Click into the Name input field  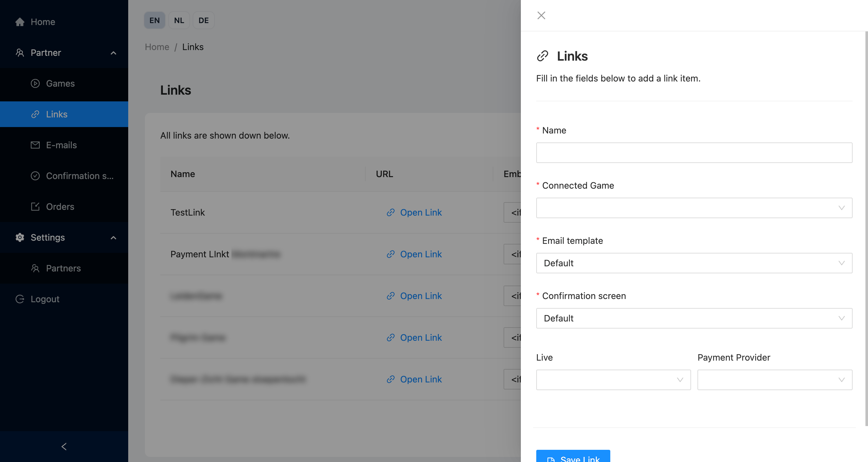point(694,153)
